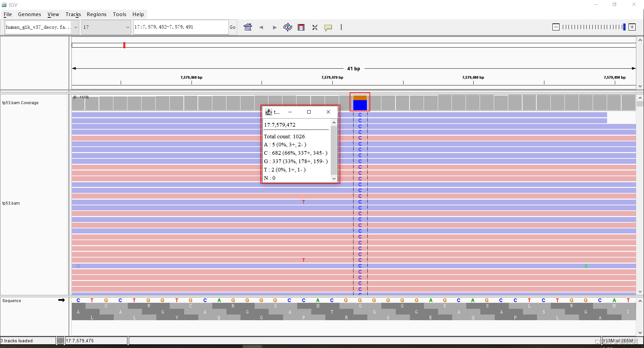Open the popup behavior speech bubble icon
The image size is (644, 348).
328,27
